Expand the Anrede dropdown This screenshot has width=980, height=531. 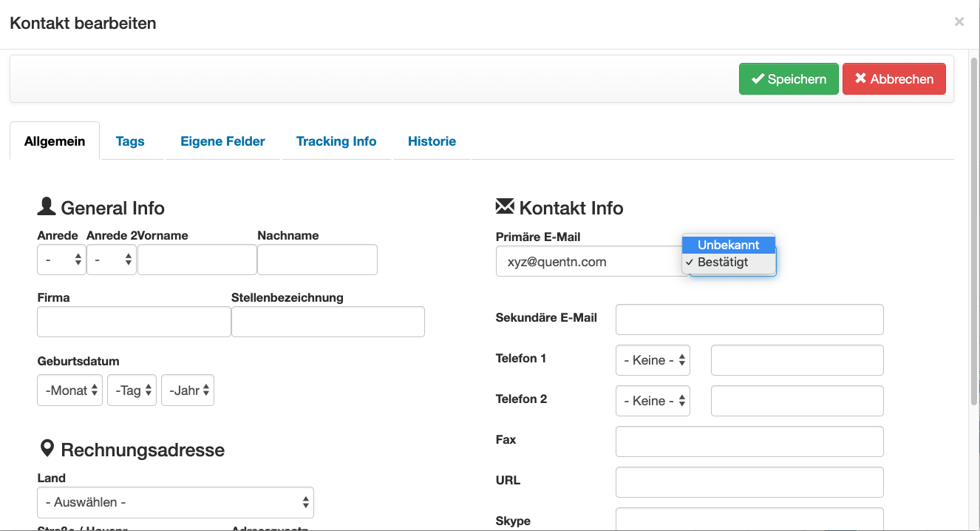pyautogui.click(x=61, y=260)
